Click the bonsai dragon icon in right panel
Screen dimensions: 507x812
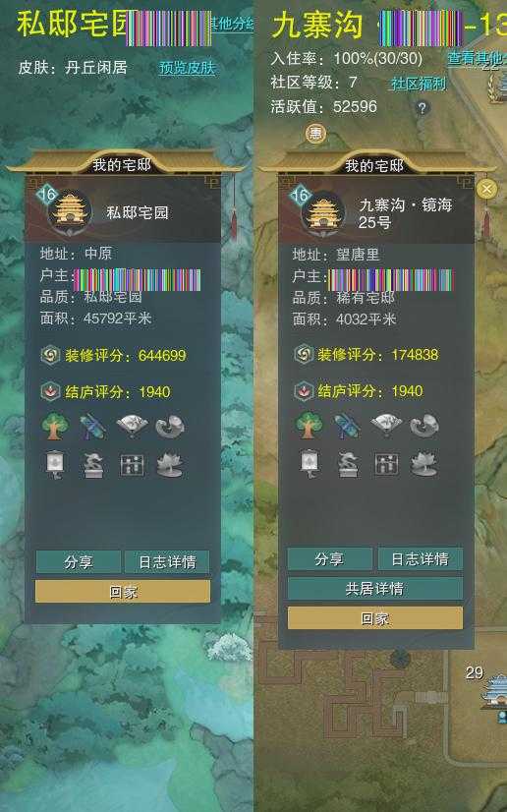coord(347,463)
